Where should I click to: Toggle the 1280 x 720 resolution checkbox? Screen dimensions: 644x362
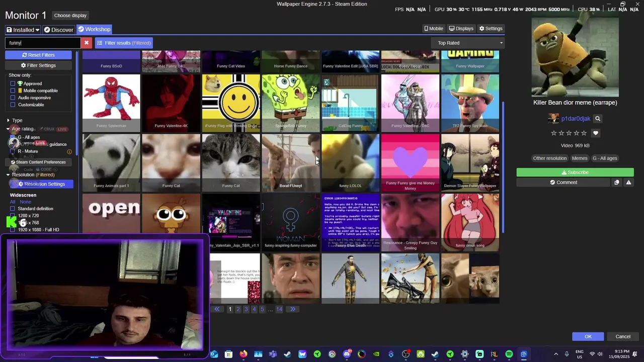point(13,216)
